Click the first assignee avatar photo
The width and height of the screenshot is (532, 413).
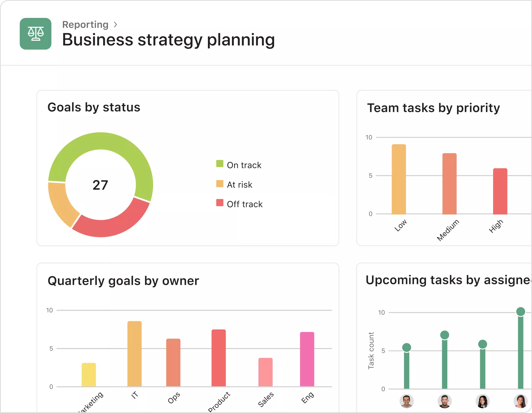click(x=407, y=401)
